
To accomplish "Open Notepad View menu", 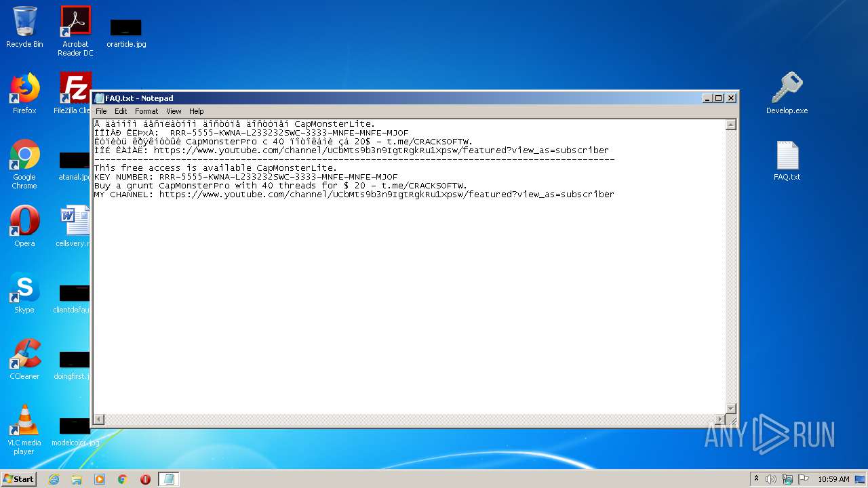I will point(174,111).
